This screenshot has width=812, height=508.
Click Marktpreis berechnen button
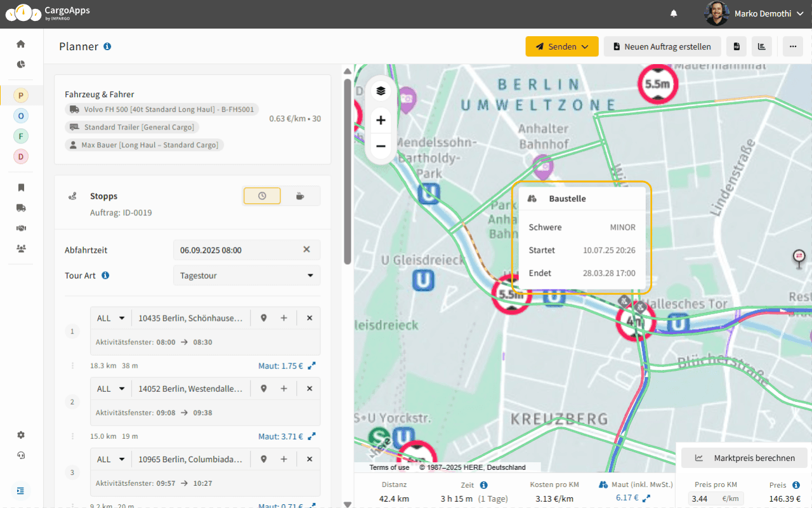point(744,458)
